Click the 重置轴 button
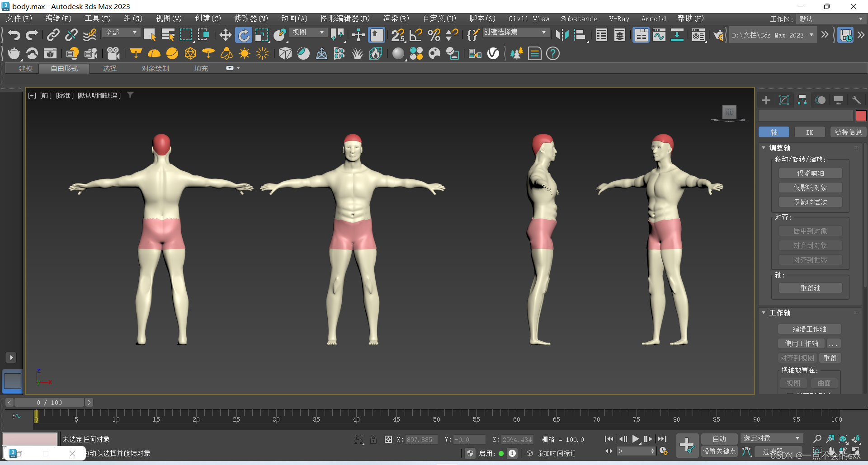This screenshot has width=868, height=465. pos(810,288)
